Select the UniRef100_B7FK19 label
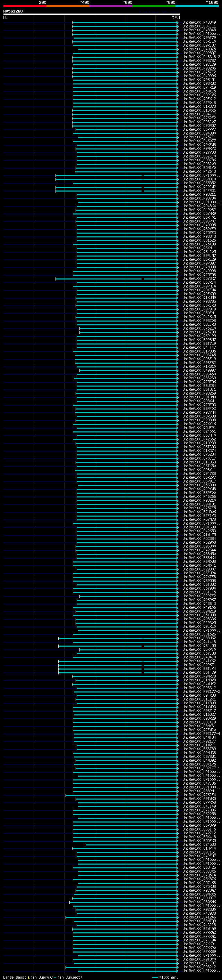The height and width of the screenshot is (980, 222). (199, 88)
